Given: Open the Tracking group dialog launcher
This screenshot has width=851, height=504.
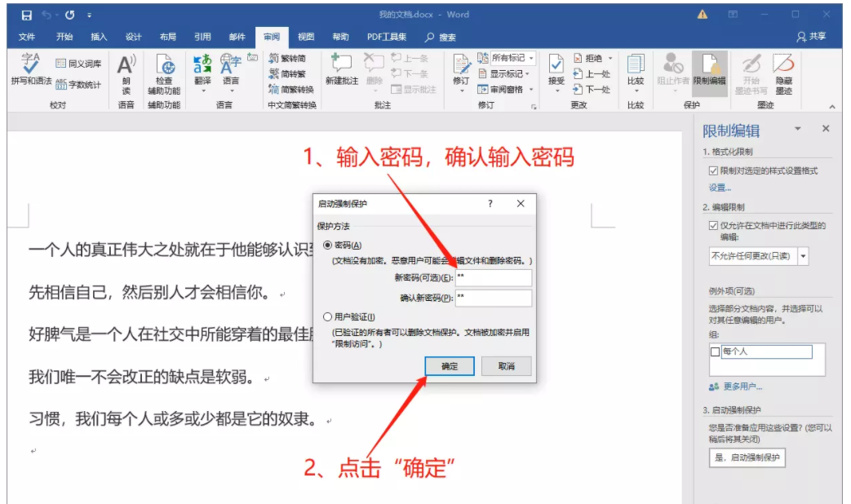Looking at the screenshot, I should (534, 107).
